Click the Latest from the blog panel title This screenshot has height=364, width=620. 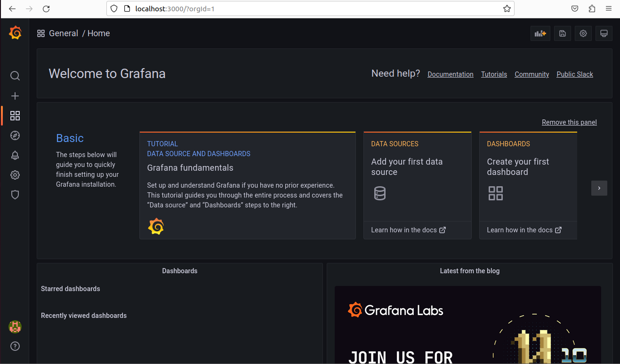coord(470,271)
